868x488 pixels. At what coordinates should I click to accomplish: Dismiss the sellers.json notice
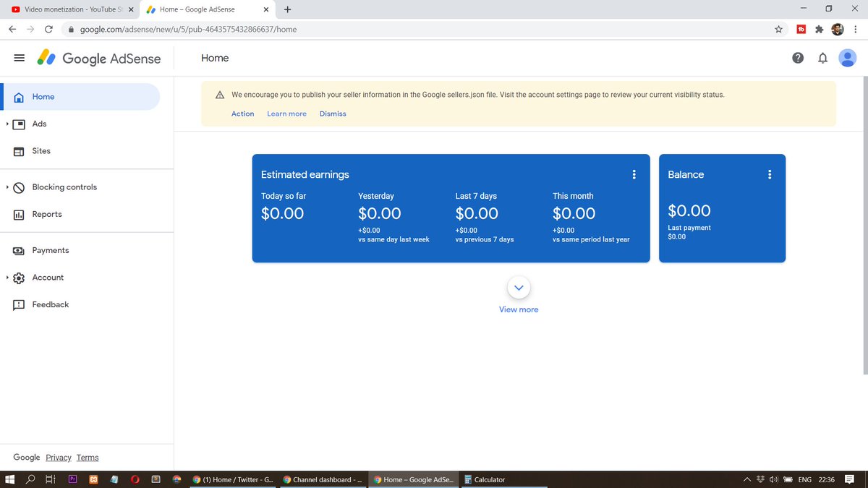click(333, 114)
